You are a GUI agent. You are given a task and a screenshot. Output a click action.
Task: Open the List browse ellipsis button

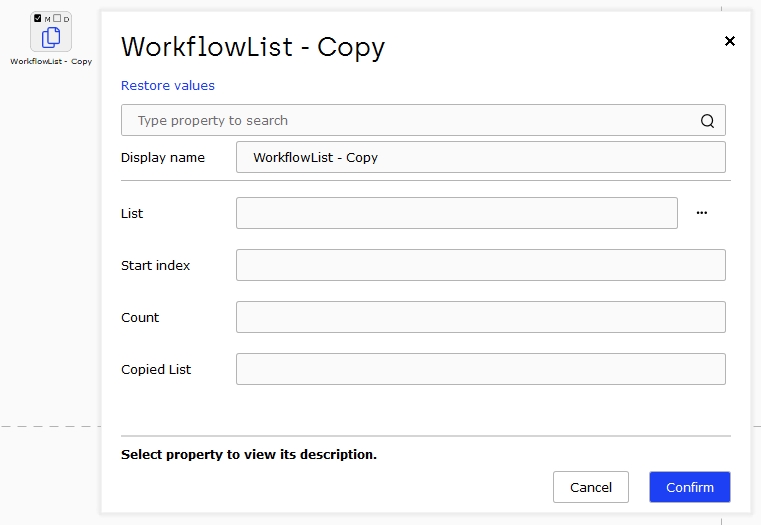tap(702, 213)
